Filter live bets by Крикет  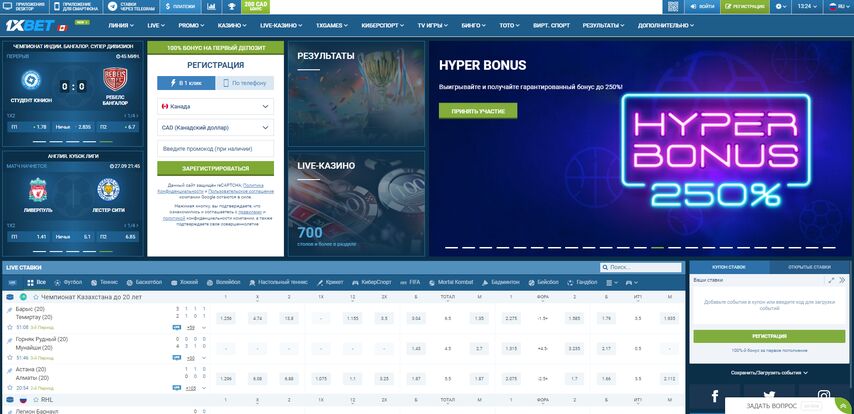coord(330,283)
